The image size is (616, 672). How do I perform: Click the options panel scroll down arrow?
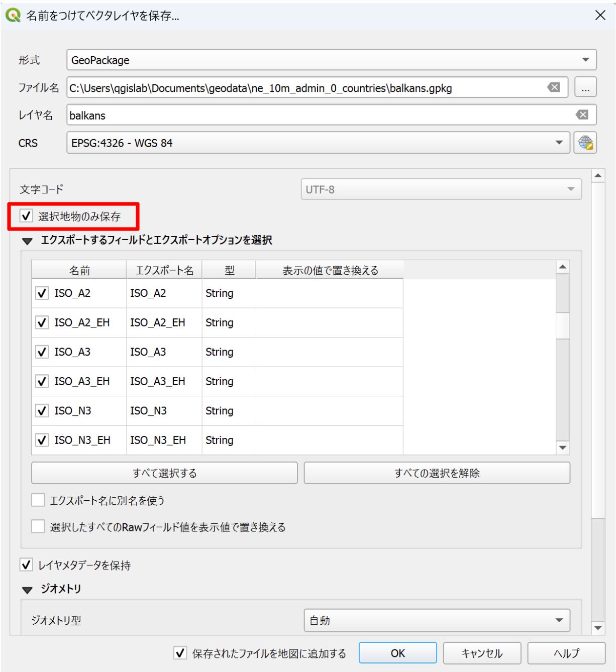(x=598, y=628)
